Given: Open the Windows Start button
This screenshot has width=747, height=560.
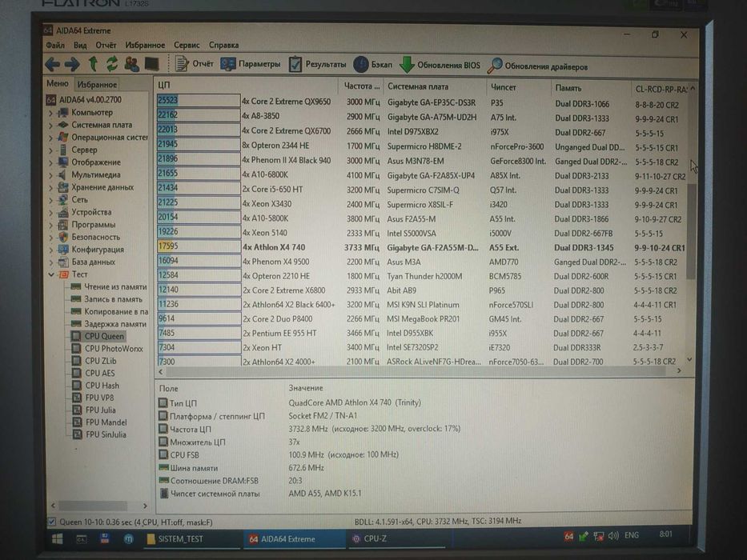Looking at the screenshot, I should 57,538.
